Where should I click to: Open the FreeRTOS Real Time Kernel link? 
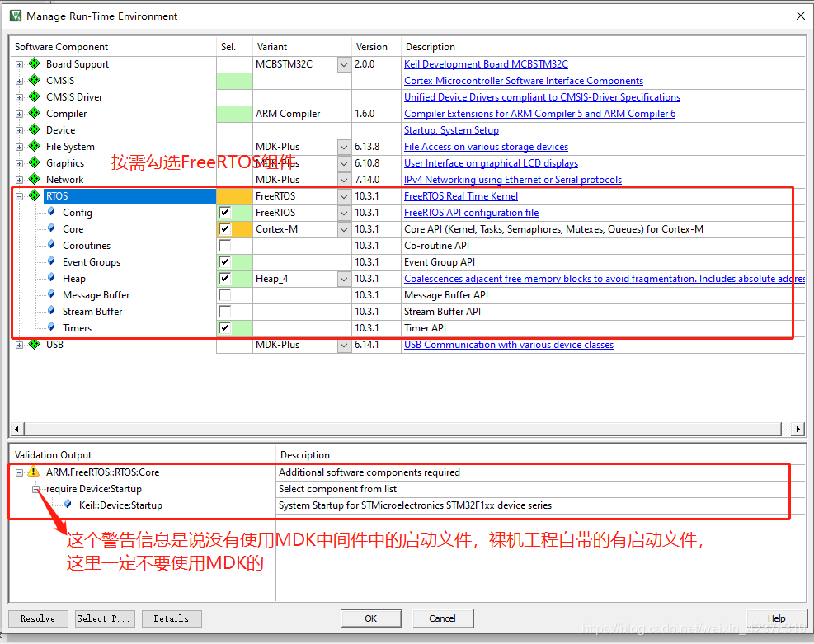pyautogui.click(x=461, y=196)
